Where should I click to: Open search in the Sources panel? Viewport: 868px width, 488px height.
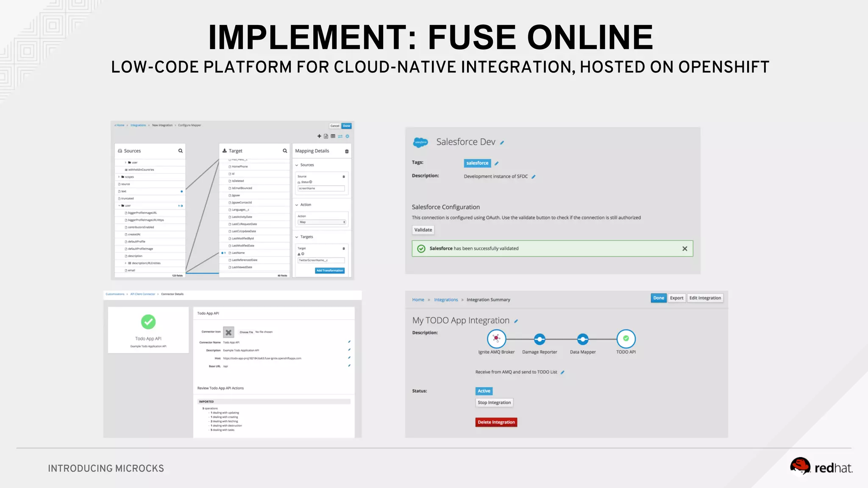(181, 151)
